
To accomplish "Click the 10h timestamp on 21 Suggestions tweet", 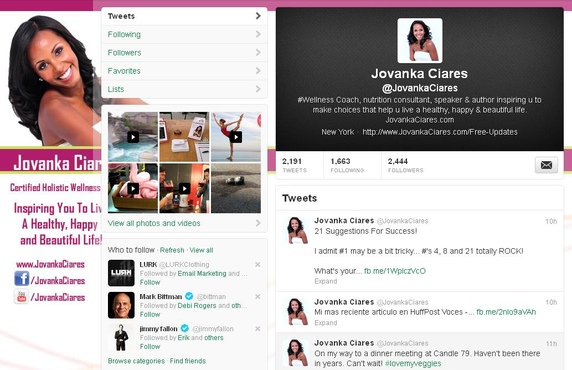I will [551, 221].
